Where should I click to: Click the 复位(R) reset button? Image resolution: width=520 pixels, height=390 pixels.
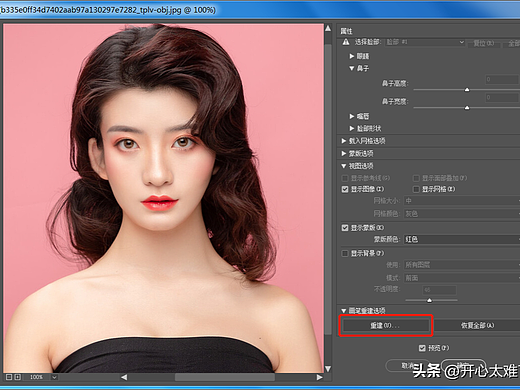tap(484, 43)
